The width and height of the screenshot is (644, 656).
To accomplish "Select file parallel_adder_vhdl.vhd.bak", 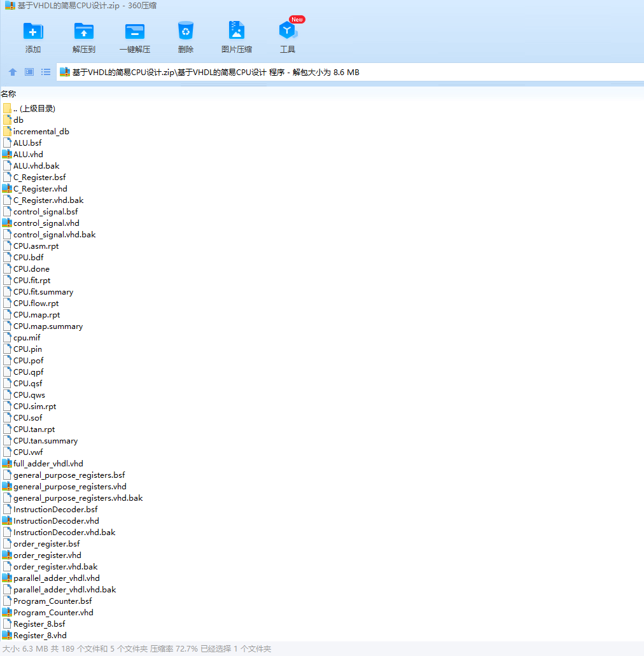I will [x=65, y=589].
